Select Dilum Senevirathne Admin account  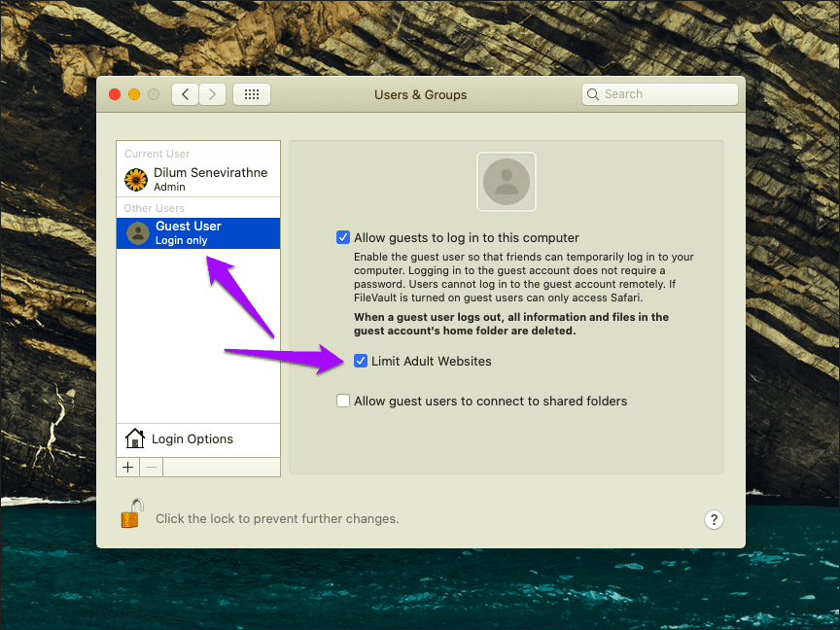click(198, 180)
